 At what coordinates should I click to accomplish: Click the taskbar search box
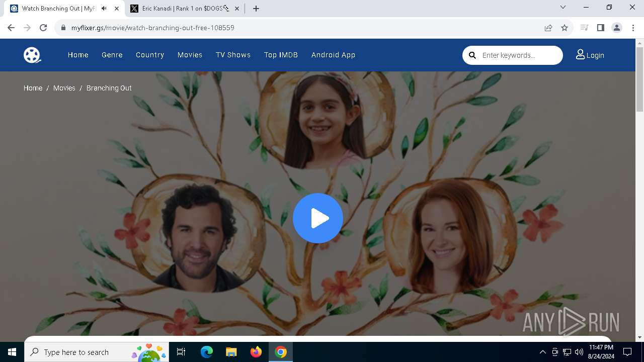pos(97,352)
